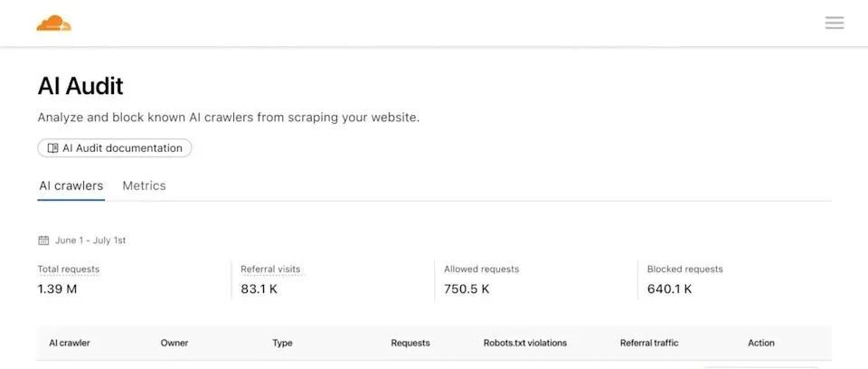The width and height of the screenshot is (868, 369).
Task: Click the 83.1 K referral value
Action: click(x=259, y=289)
